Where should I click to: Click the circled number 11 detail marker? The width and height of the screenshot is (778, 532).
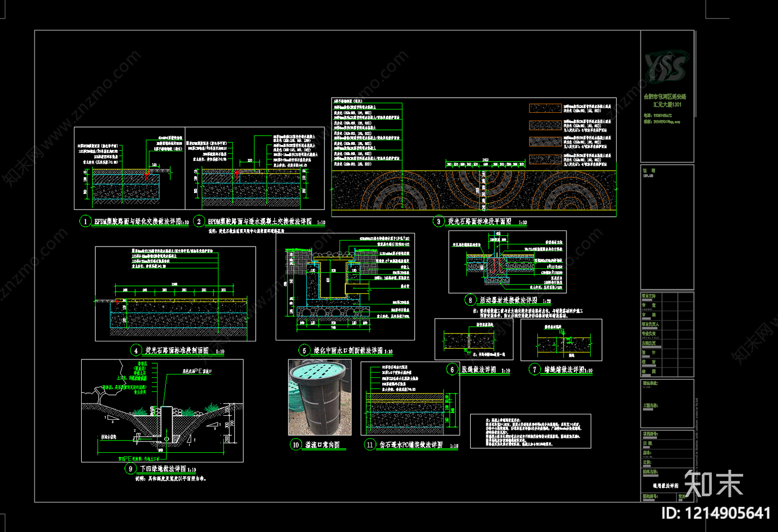[370, 444]
